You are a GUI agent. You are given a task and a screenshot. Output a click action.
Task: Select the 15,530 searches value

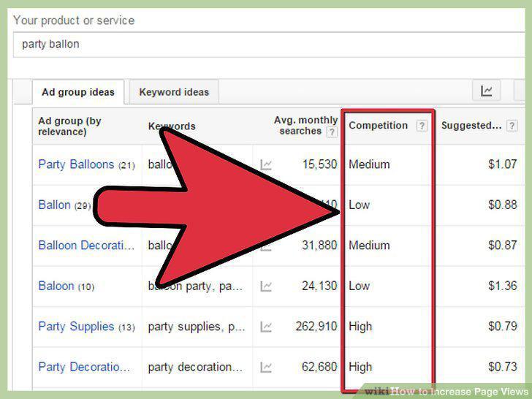(319, 164)
